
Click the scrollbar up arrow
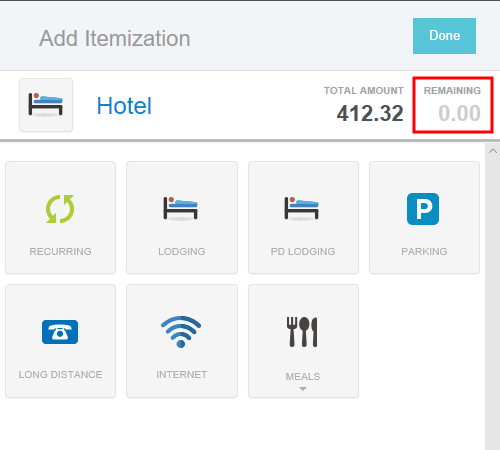point(493,151)
